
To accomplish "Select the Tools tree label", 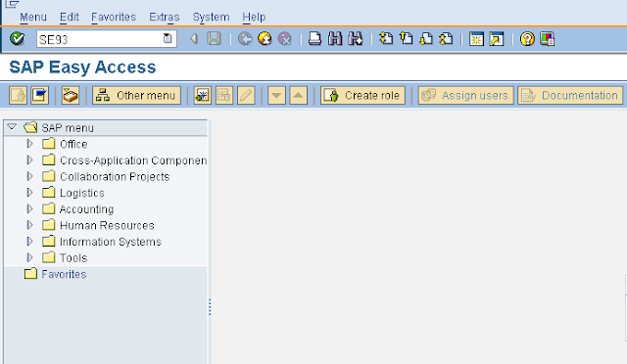I will (x=73, y=258).
